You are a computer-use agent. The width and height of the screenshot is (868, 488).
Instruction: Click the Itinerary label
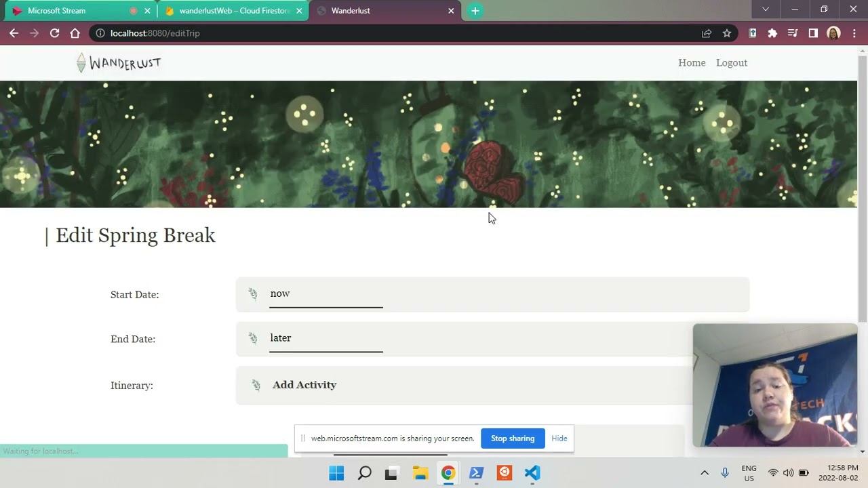(132, 386)
